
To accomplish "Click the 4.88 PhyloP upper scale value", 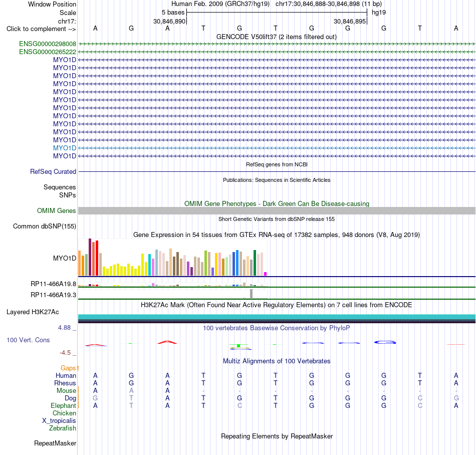I will click(64, 328).
